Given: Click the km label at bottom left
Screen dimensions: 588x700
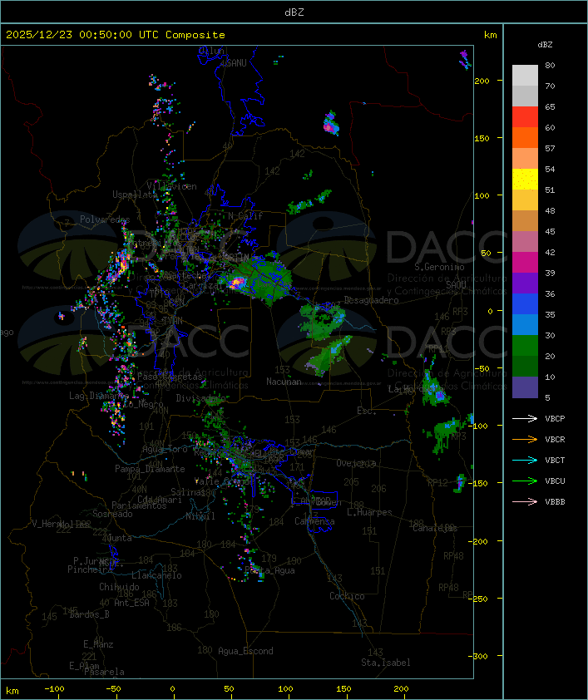Looking at the screenshot, I should point(12,691).
